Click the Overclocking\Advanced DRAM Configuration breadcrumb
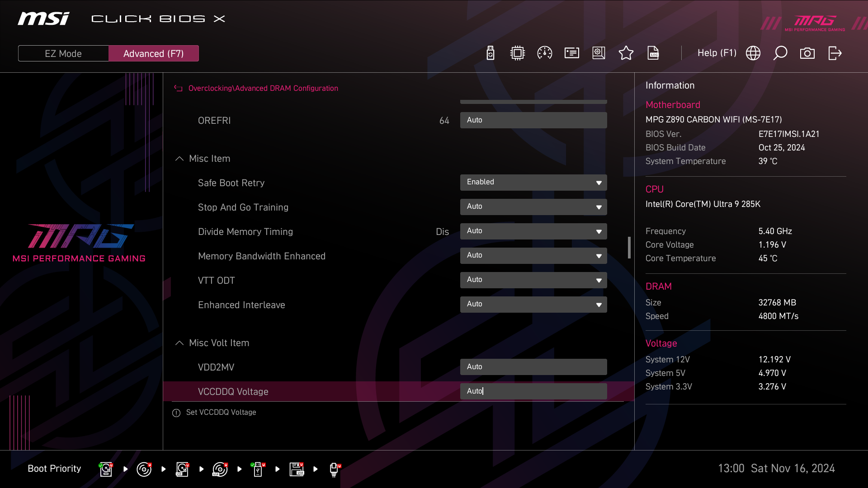Image resolution: width=868 pixels, height=488 pixels. click(x=263, y=89)
